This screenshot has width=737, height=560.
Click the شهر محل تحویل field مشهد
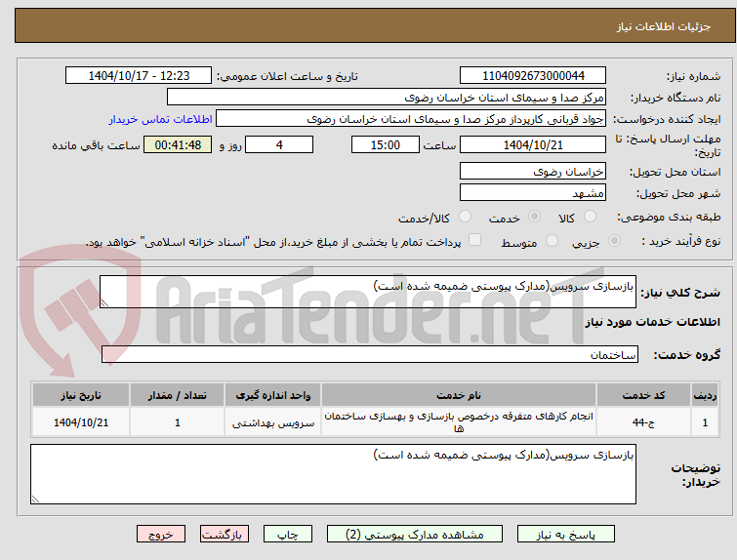(x=533, y=192)
